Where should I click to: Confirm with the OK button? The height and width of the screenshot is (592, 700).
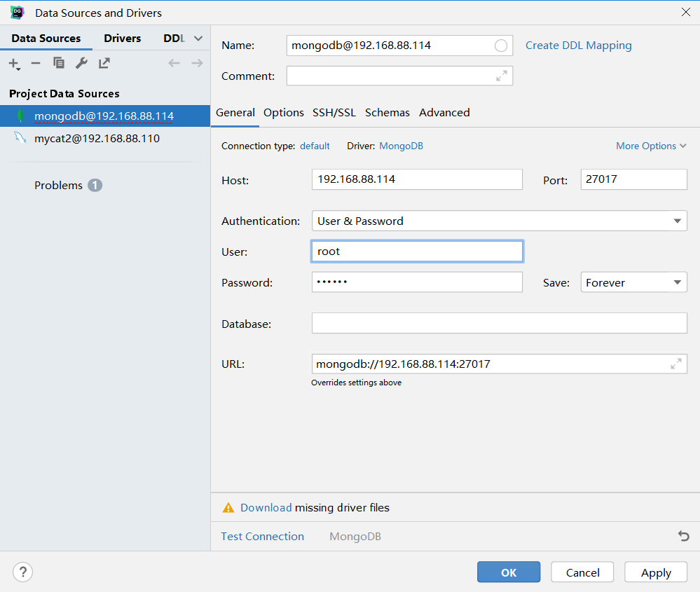pos(509,572)
